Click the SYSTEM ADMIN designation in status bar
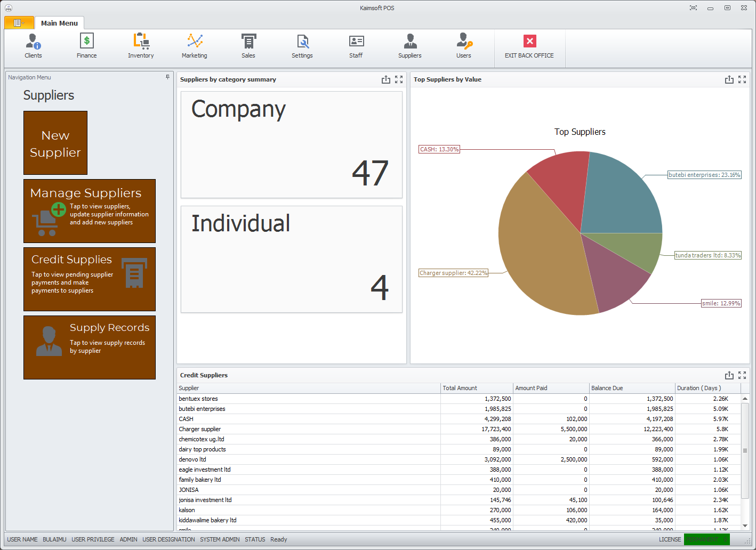The image size is (756, 550). point(220,539)
